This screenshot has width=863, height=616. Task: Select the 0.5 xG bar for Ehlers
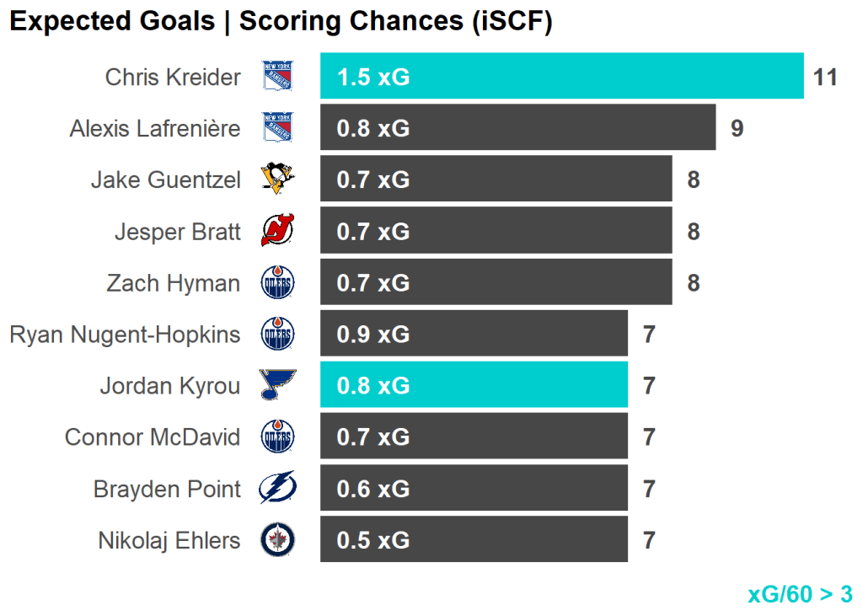[474, 540]
